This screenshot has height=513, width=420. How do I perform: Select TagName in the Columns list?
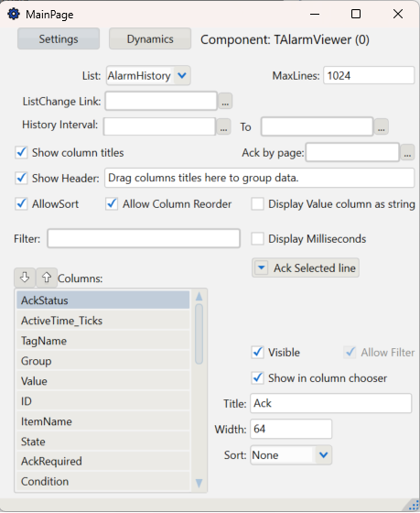point(103,341)
